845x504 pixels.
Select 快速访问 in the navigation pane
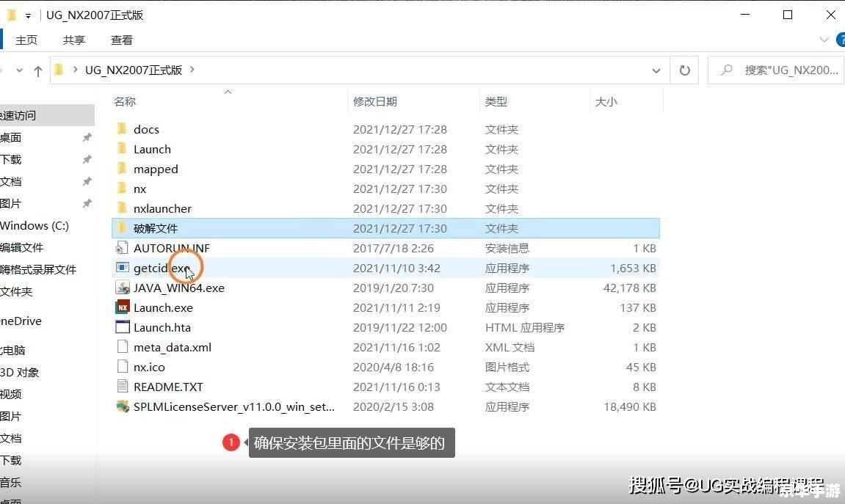(47, 115)
